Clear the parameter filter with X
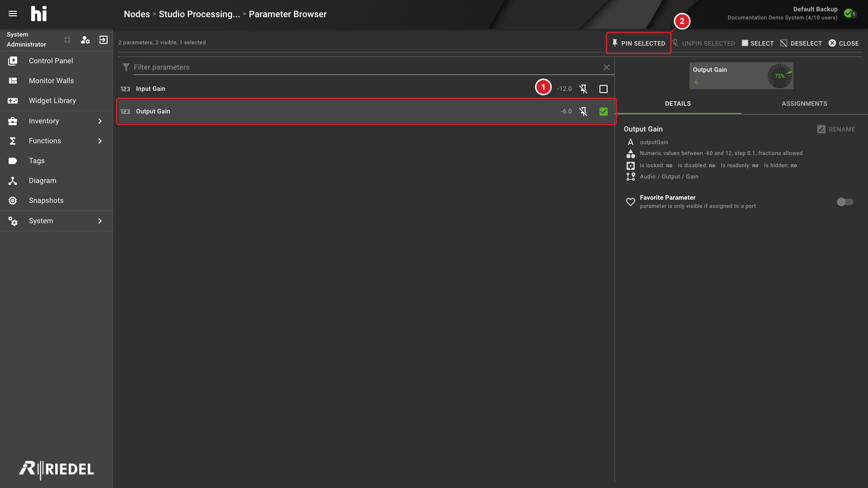The width and height of the screenshot is (868, 488). click(x=607, y=67)
